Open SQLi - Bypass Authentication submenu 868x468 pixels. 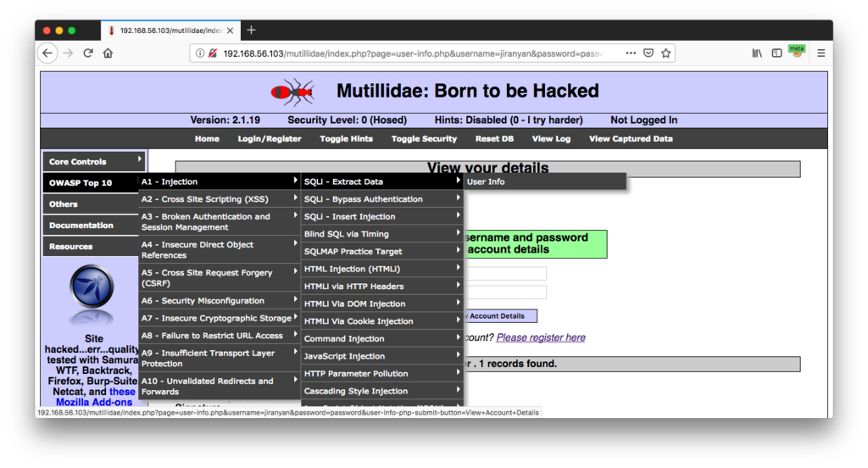point(382,199)
